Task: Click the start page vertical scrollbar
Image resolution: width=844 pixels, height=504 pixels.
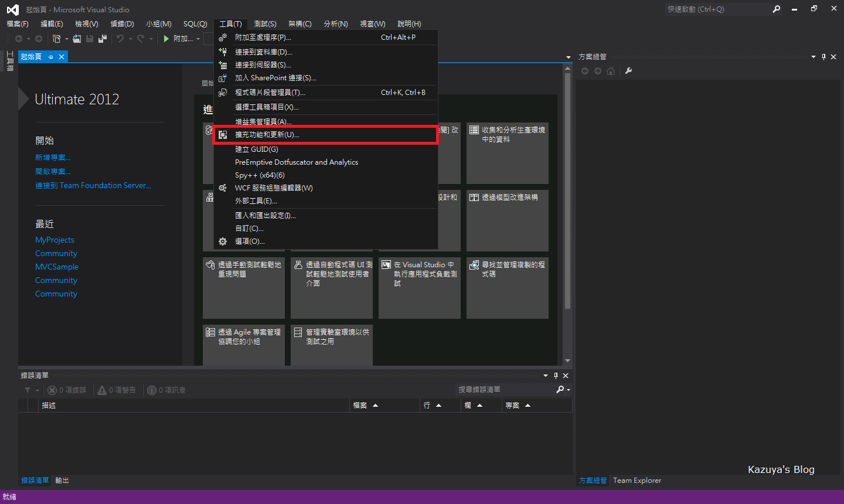Action: click(x=567, y=191)
